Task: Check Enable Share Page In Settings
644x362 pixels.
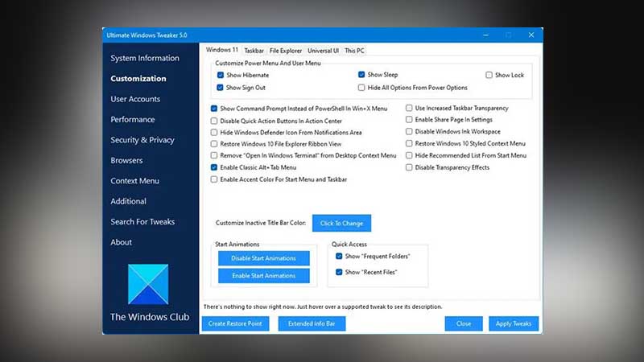Action: point(409,119)
